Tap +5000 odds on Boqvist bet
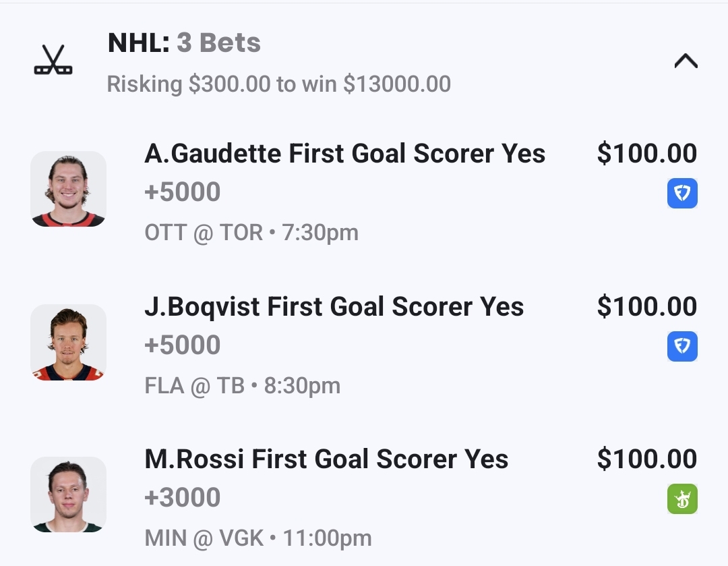This screenshot has height=566, width=728. coord(182,345)
